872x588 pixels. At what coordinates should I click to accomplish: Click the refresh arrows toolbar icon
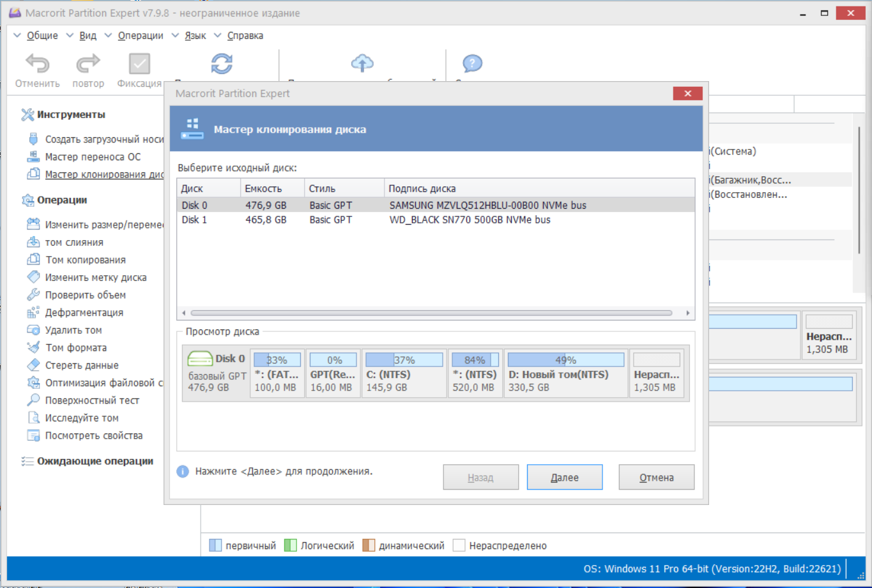[222, 64]
